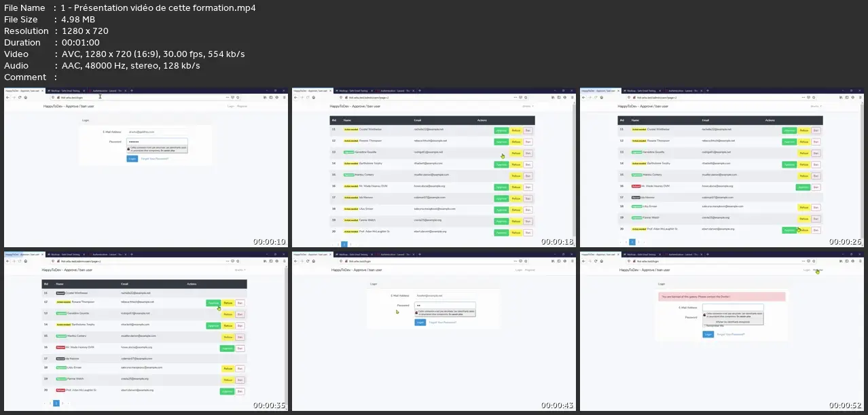The image size is (868, 415).
Task: Tick the Remember Me checkbox in the 00:00:52 frame
Action: [x=704, y=325]
